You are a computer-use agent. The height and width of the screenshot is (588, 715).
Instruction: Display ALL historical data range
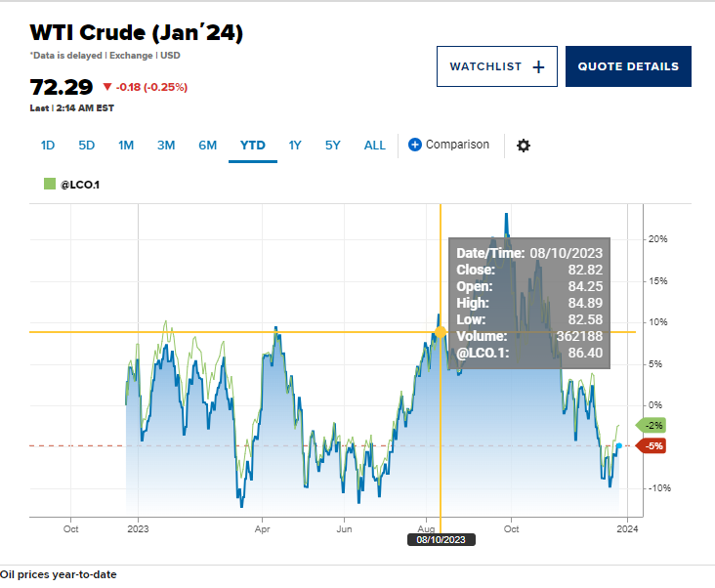(x=375, y=146)
